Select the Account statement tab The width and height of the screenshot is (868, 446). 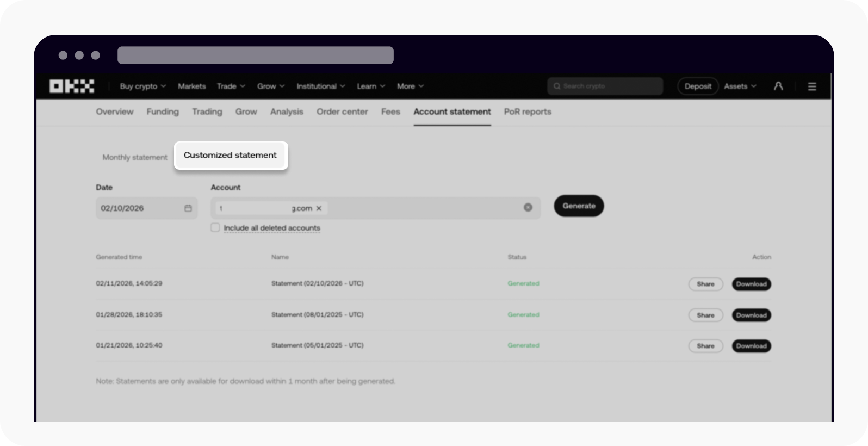(x=452, y=112)
